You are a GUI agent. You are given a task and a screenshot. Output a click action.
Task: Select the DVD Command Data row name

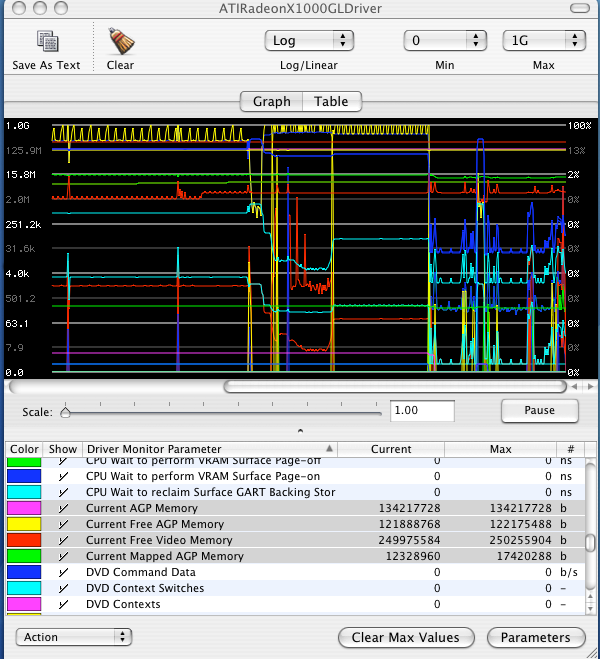(x=141, y=572)
